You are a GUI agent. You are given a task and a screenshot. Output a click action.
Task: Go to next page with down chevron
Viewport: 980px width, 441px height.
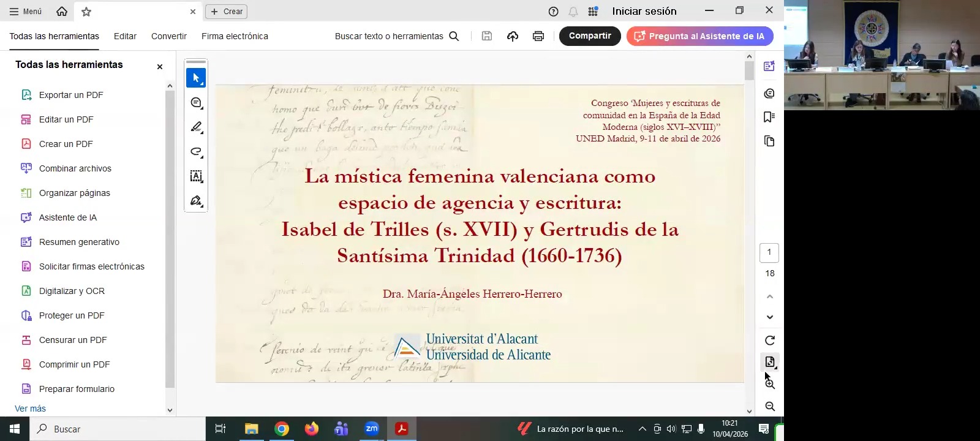pyautogui.click(x=770, y=317)
